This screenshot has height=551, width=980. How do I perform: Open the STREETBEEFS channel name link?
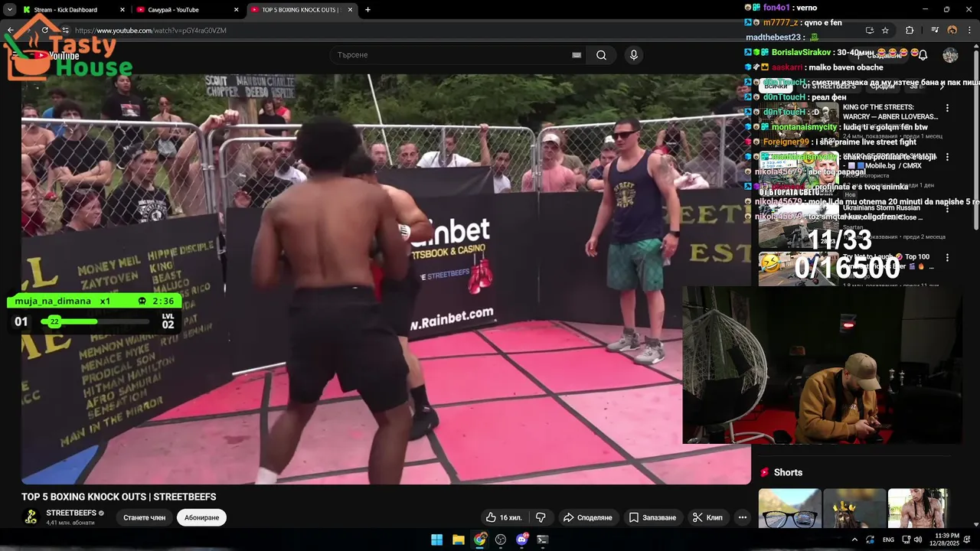tap(71, 513)
